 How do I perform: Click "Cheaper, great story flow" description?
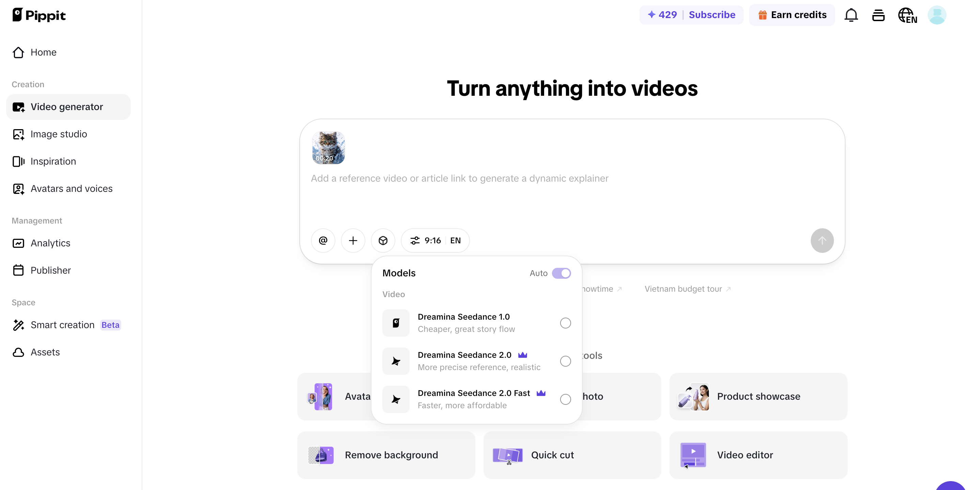pyautogui.click(x=466, y=329)
